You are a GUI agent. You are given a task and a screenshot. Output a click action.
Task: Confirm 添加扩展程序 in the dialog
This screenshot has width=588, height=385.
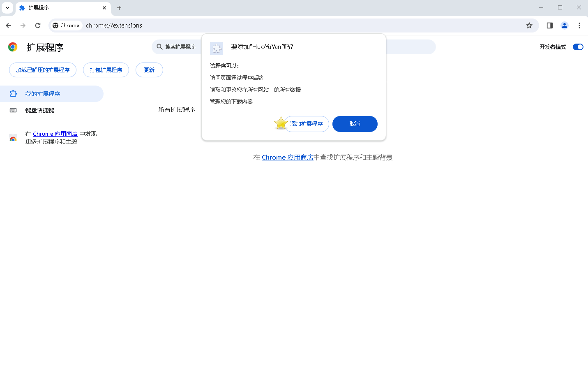307,124
